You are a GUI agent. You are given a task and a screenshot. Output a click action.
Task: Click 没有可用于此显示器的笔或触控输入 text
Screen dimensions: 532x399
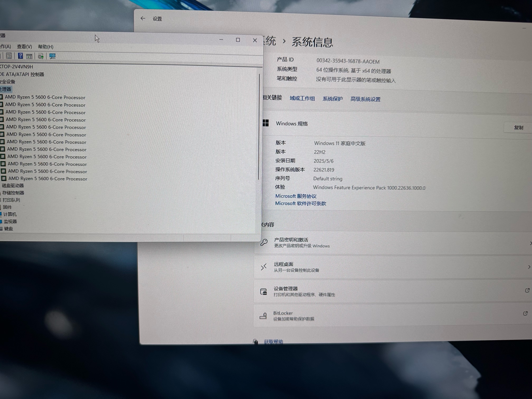[356, 80]
